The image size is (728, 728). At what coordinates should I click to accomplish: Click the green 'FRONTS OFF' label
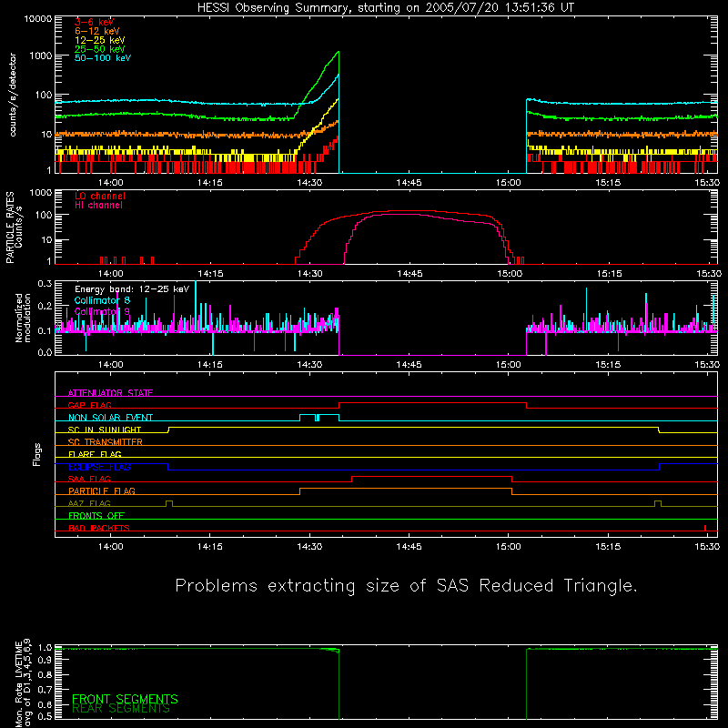(96, 516)
